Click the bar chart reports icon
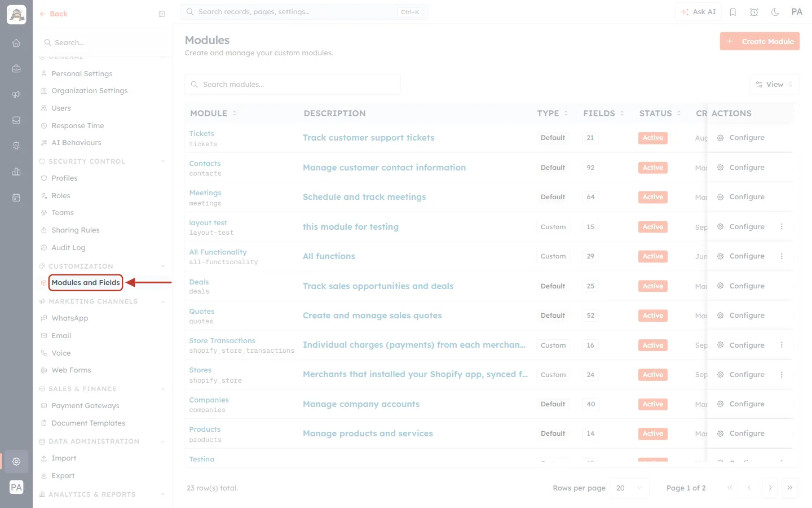This screenshot has height=508, width=812. click(16, 172)
